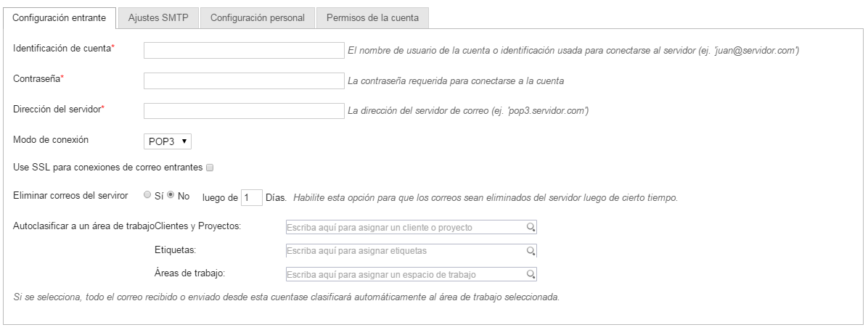Click the 'Eliminar correos del serviror' label

71,196
